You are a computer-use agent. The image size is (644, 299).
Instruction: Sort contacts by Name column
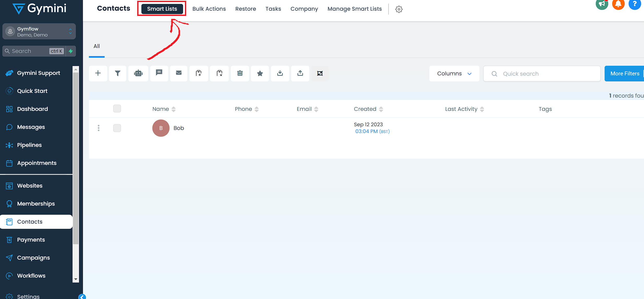pos(164,109)
